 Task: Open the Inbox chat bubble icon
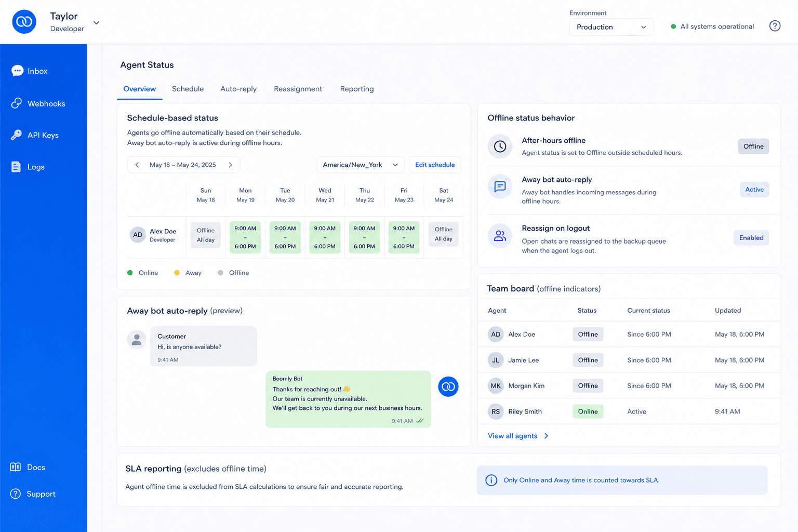17,71
